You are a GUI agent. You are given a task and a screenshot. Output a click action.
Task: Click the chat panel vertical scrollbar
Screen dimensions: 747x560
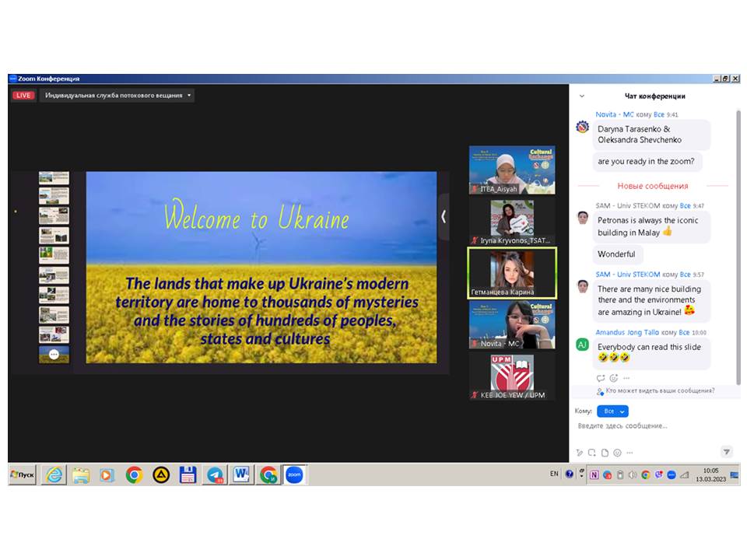coord(738,247)
